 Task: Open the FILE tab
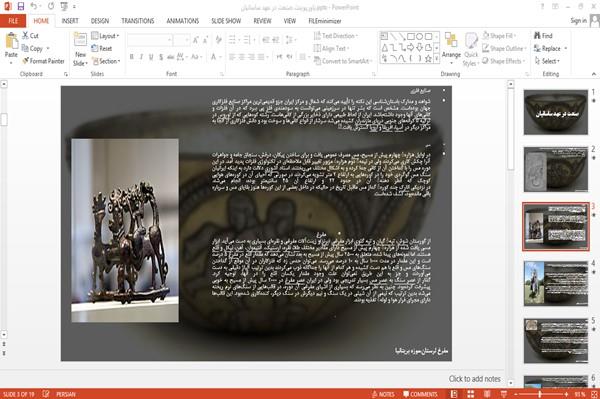[13, 21]
